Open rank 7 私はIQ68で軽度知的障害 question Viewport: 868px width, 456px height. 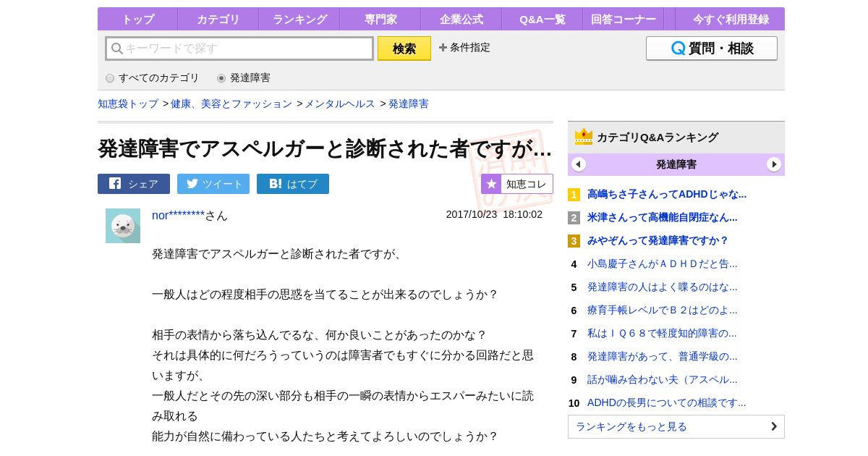pos(662,333)
